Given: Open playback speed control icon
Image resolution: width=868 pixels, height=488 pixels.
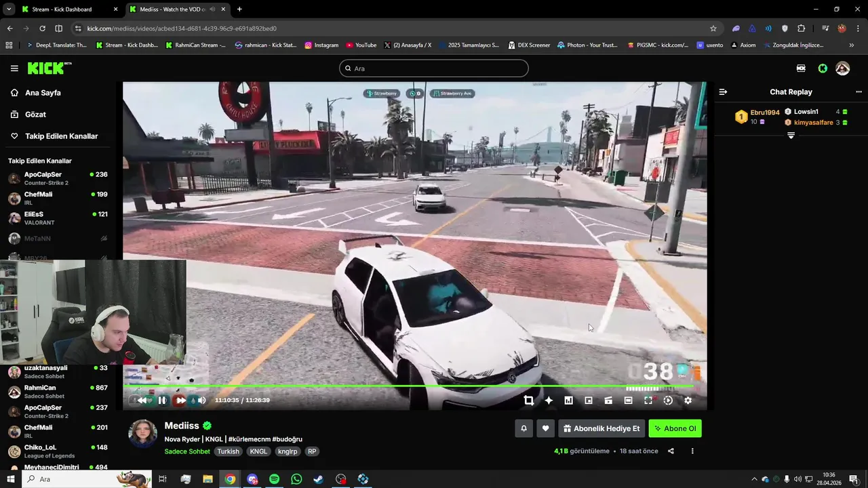Looking at the screenshot, I should (x=668, y=401).
